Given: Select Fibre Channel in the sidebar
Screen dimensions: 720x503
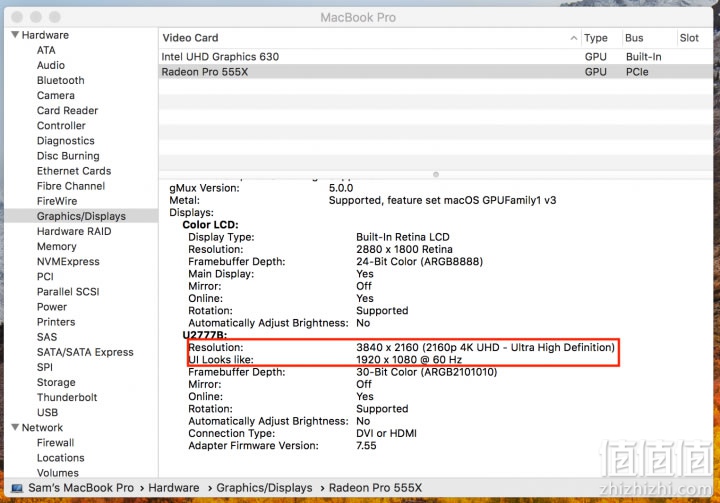Looking at the screenshot, I should pos(71,186).
